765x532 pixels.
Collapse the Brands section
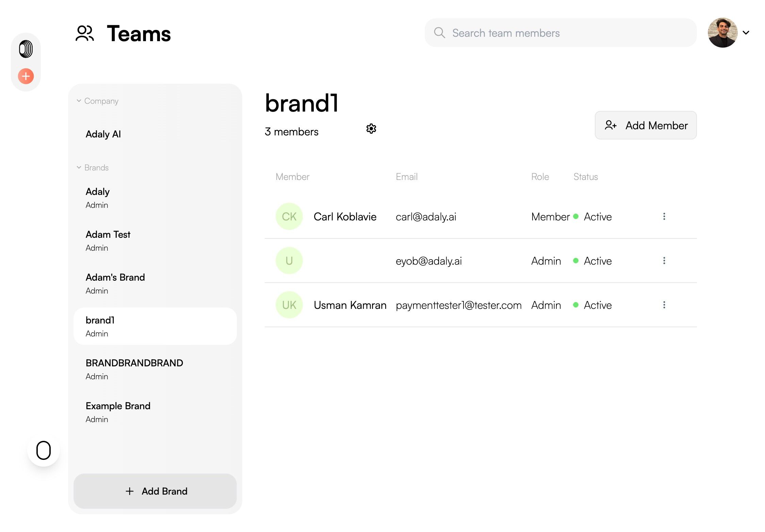[79, 168]
